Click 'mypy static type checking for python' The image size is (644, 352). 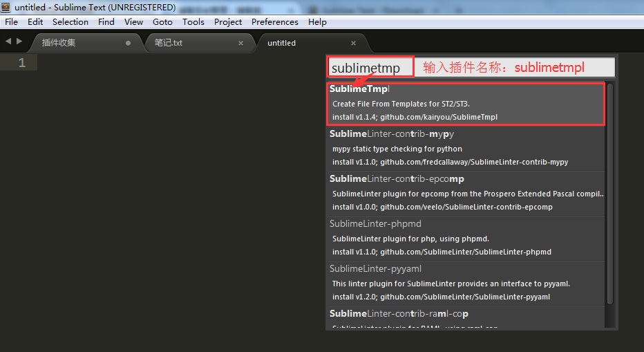point(397,149)
